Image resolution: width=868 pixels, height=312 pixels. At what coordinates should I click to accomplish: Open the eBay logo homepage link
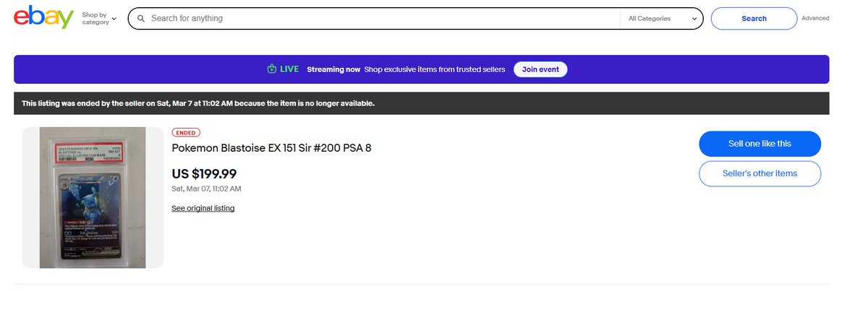coord(43,17)
